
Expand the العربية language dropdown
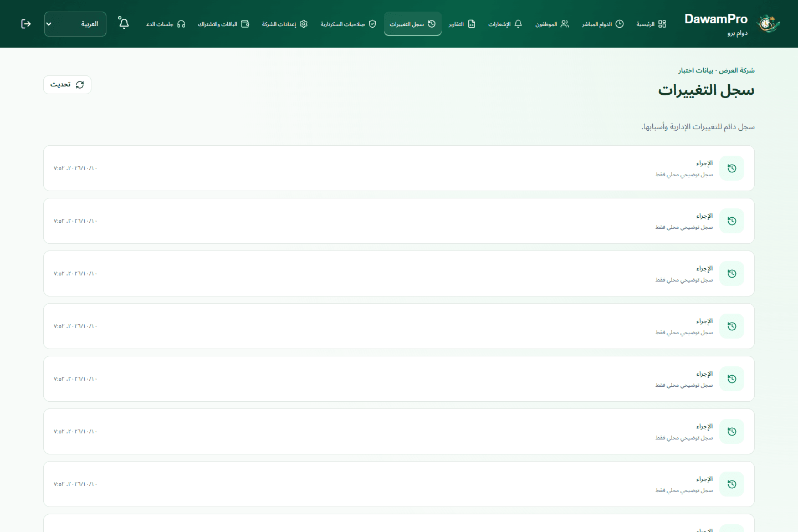(75, 24)
